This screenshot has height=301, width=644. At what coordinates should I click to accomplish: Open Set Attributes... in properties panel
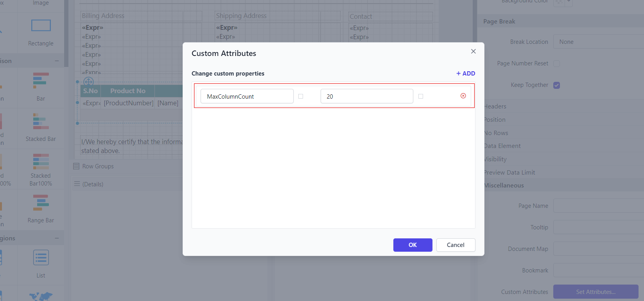point(596,292)
